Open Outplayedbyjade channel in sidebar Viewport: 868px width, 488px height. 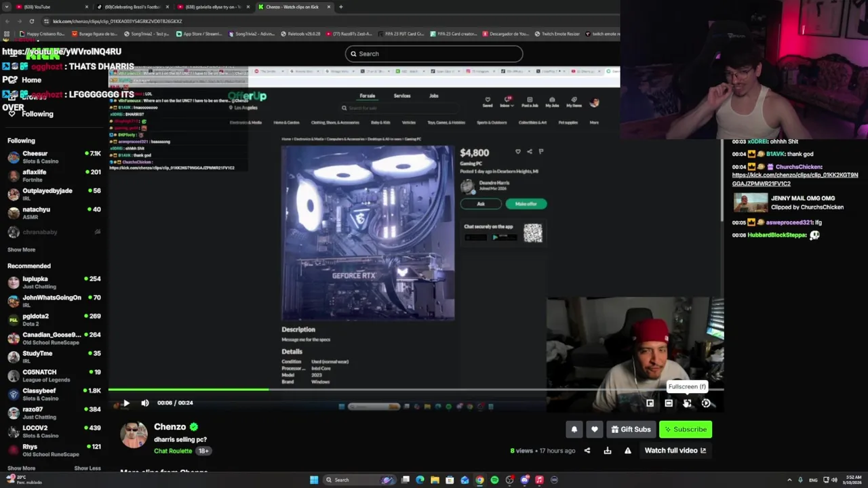tap(54, 195)
